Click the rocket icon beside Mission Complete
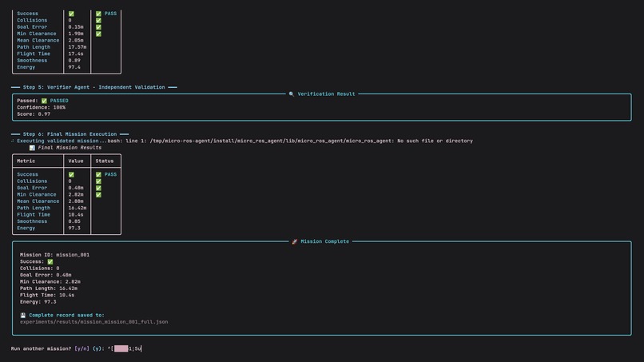This screenshot has height=362, width=644. 295,241
